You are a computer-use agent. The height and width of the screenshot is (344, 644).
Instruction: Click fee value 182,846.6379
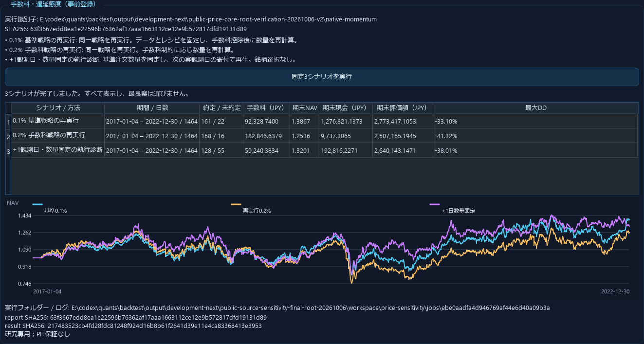point(266,136)
